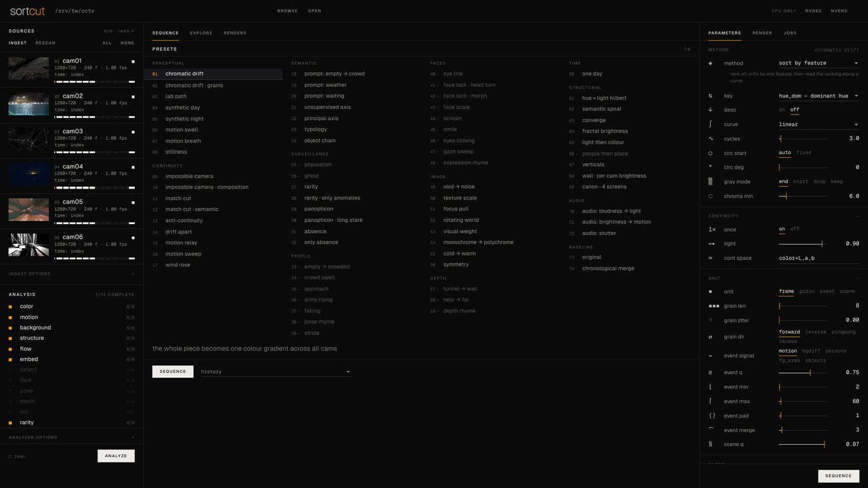Switch to the EXPLORE tab
Screen dimensions: 868x488
tap(201, 33)
